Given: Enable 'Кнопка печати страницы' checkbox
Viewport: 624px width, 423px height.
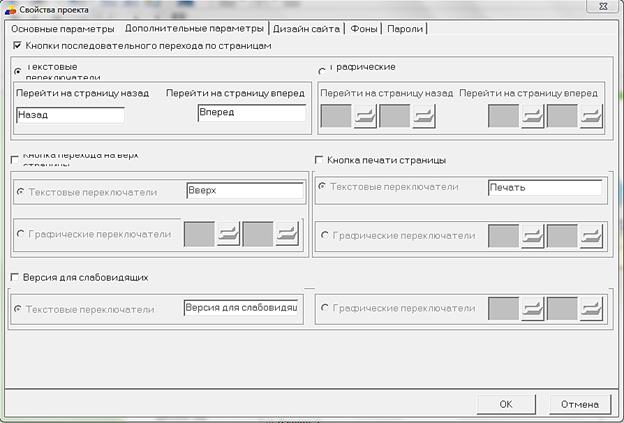Looking at the screenshot, I should (320, 160).
